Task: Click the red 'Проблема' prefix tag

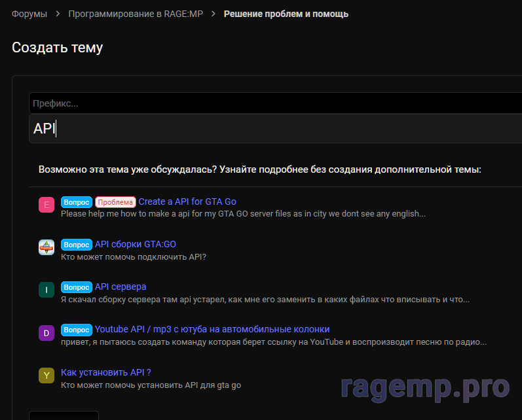Action: 115,202
